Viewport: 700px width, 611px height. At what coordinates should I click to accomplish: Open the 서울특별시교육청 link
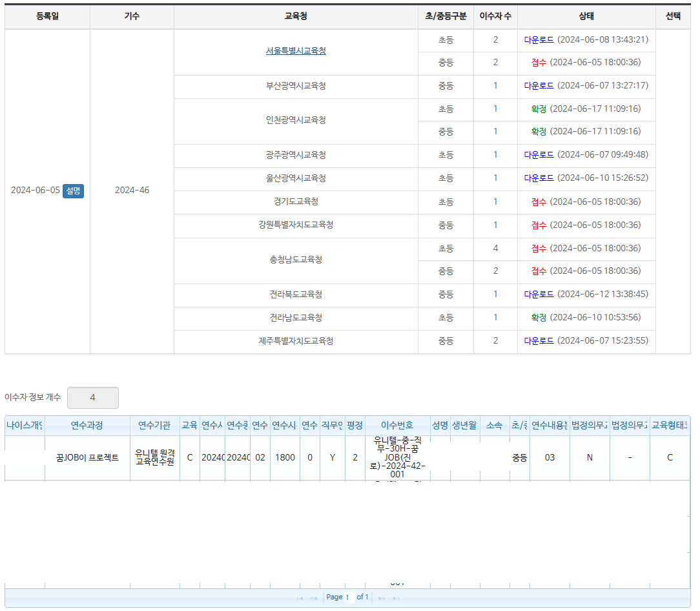[x=296, y=51]
